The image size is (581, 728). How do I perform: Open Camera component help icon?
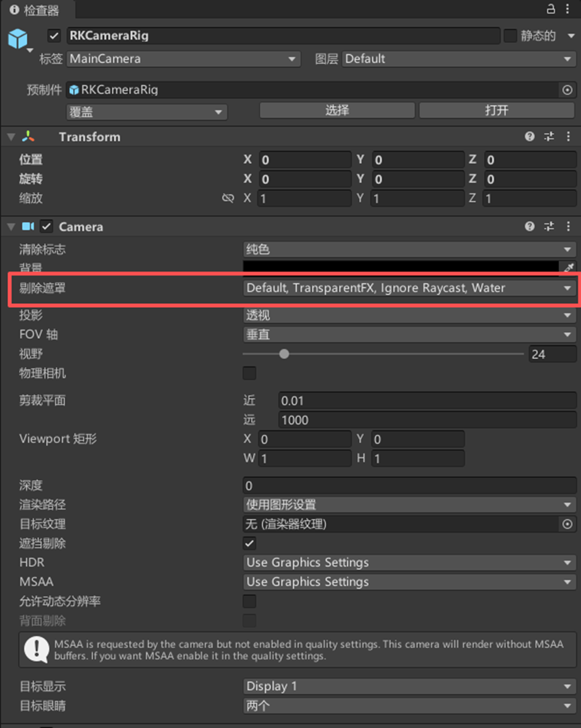click(x=529, y=226)
